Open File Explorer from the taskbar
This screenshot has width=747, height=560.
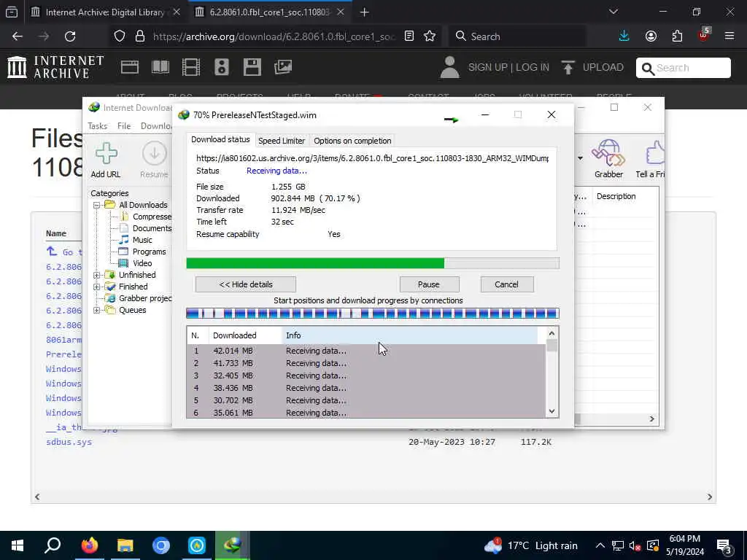click(x=125, y=545)
